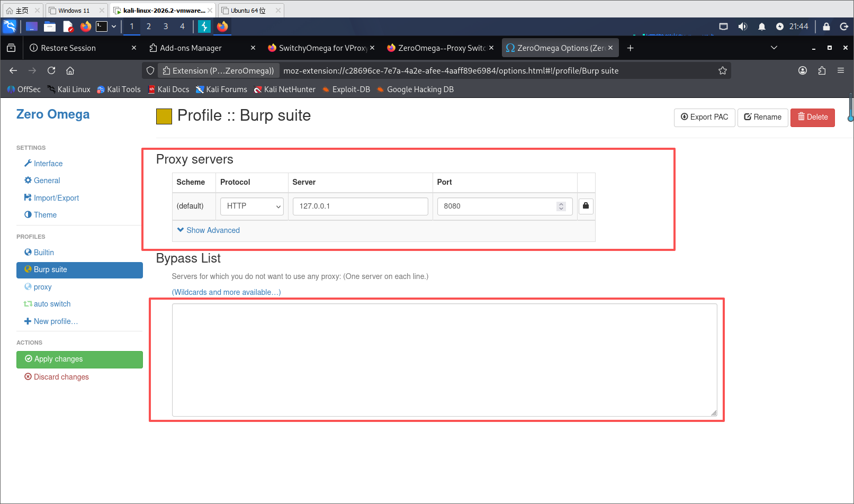Screen dimensions: 854x504
Task: Open the 21:44 clock in the panel
Action: tap(799, 26)
